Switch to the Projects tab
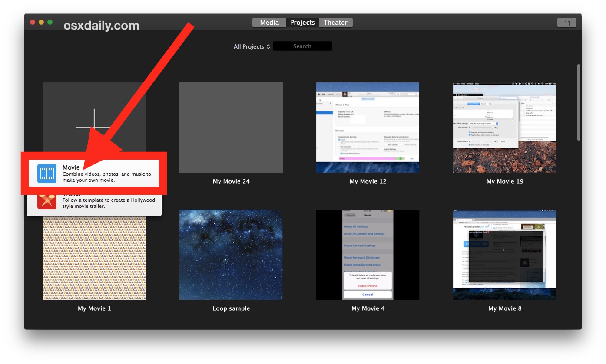This screenshot has width=606, height=364. 302,23
